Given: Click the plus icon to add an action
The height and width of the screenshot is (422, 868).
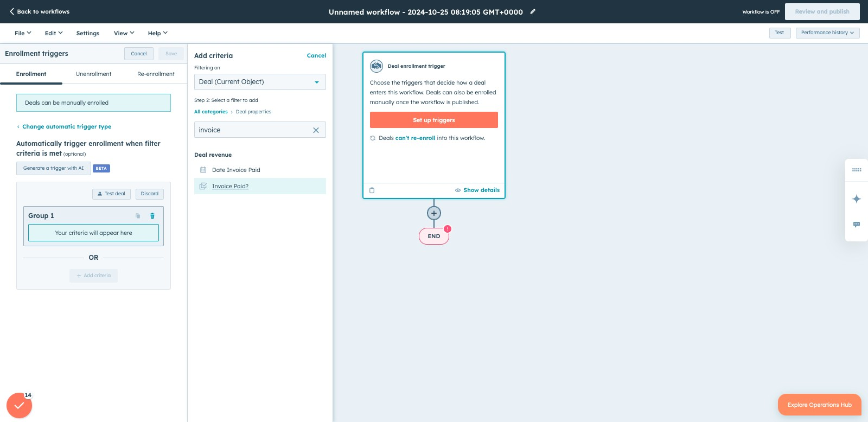Looking at the screenshot, I should pos(434,213).
